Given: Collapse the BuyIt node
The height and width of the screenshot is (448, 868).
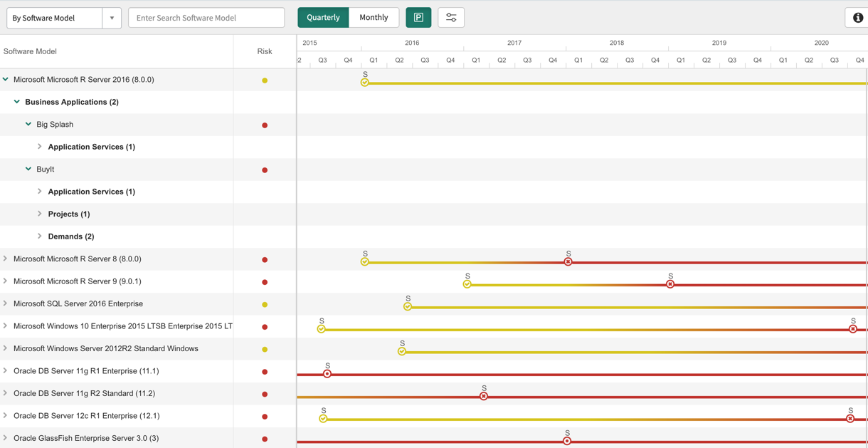Looking at the screenshot, I should [28, 170].
